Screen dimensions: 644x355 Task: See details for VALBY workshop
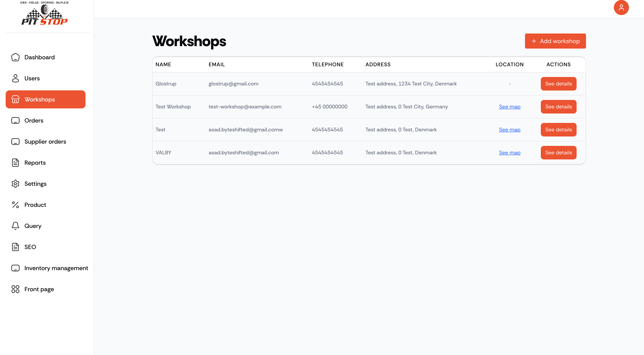559,153
